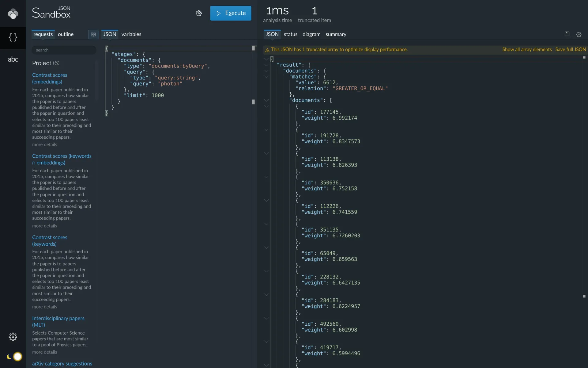Screen dimensions: 588x368
Task: Open the abc text sidebar view
Action: pos(13,59)
